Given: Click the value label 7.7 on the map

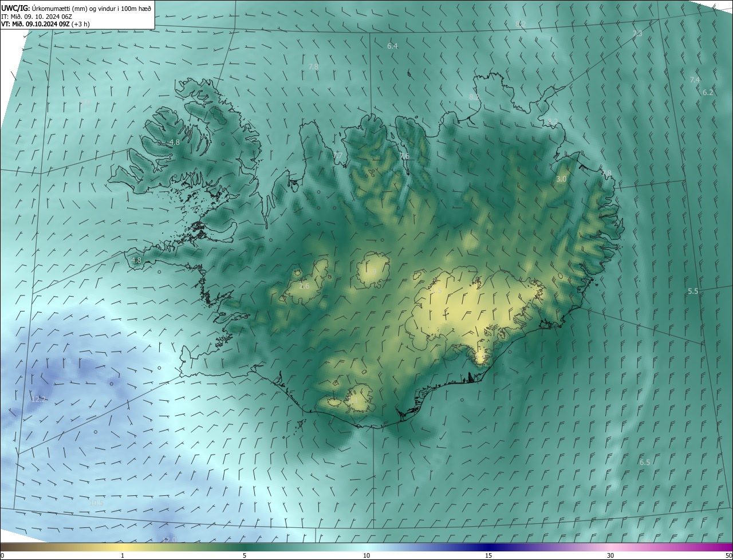Looking at the screenshot, I should (338, 155).
